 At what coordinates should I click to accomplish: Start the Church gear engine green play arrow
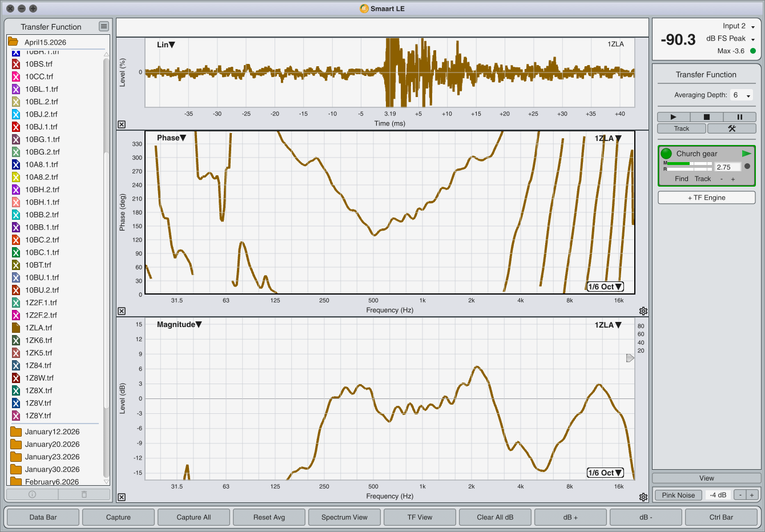click(746, 154)
